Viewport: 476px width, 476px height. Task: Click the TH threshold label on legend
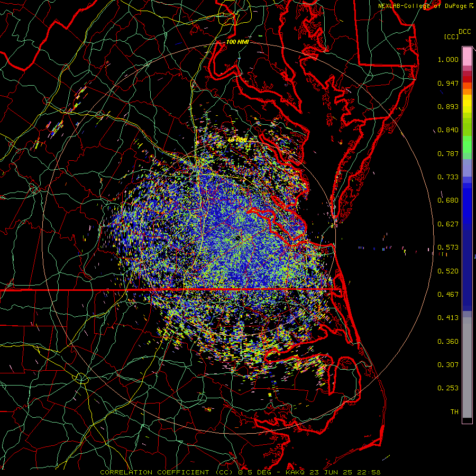click(454, 412)
